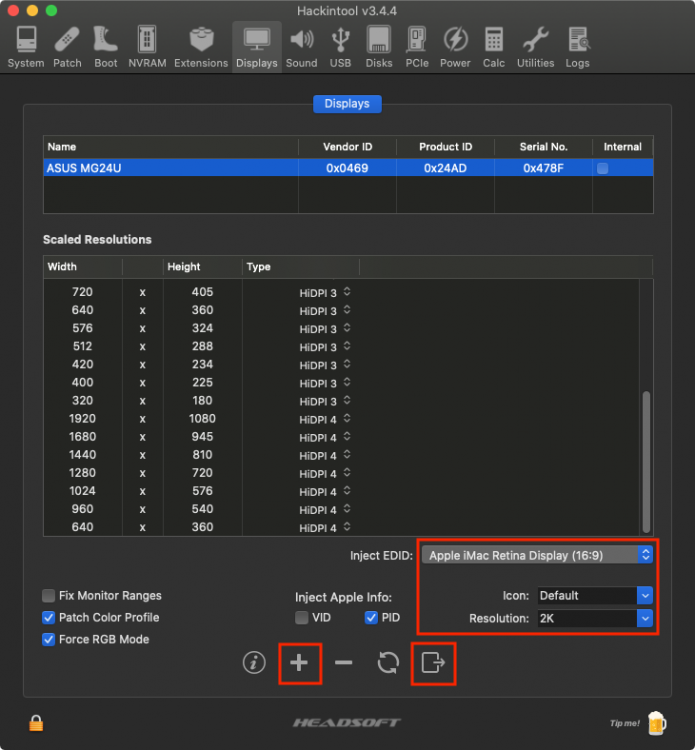Select the 1024 x 576 resolution row

342,491
